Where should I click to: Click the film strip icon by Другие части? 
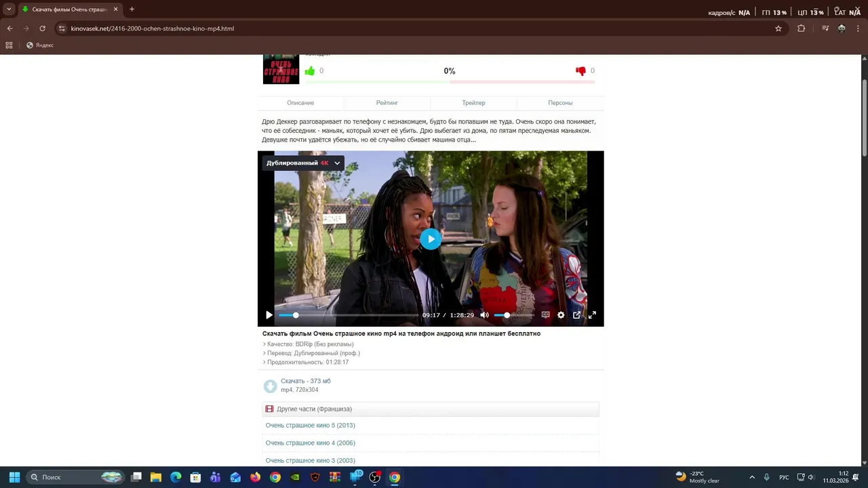[269, 409]
